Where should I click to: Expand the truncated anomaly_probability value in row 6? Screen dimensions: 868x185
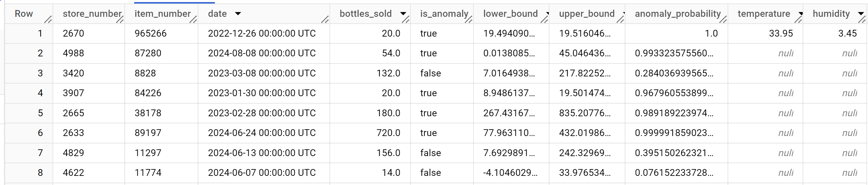coord(674,133)
